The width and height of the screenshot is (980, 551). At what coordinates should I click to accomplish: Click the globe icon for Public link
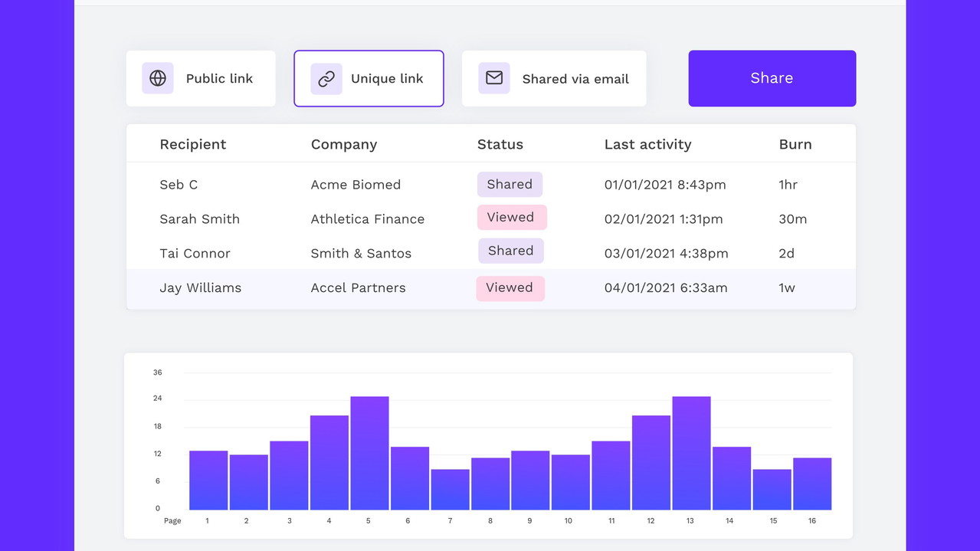[x=158, y=78]
